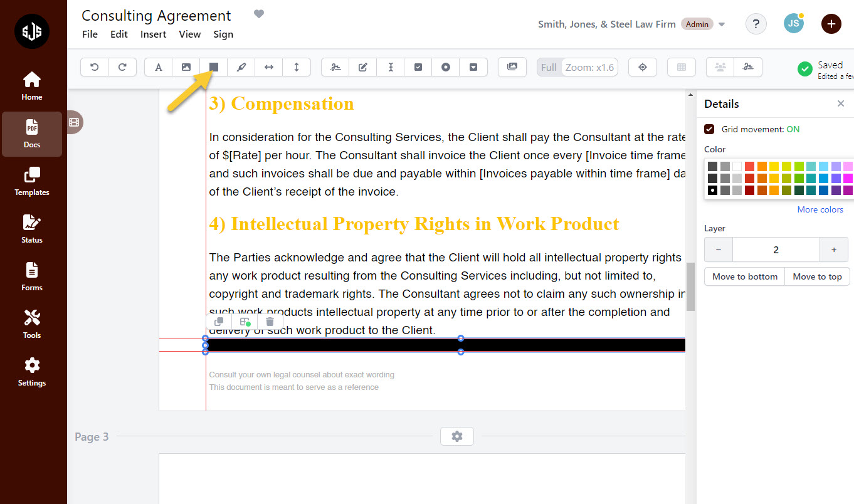The height and width of the screenshot is (504, 854).
Task: Open Status in sidebar
Action: click(32, 229)
